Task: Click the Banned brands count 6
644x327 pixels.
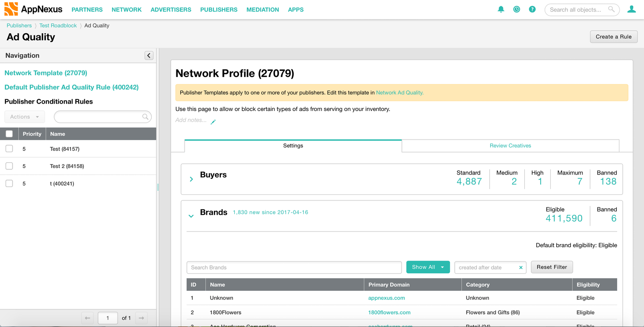Action: [x=614, y=219]
